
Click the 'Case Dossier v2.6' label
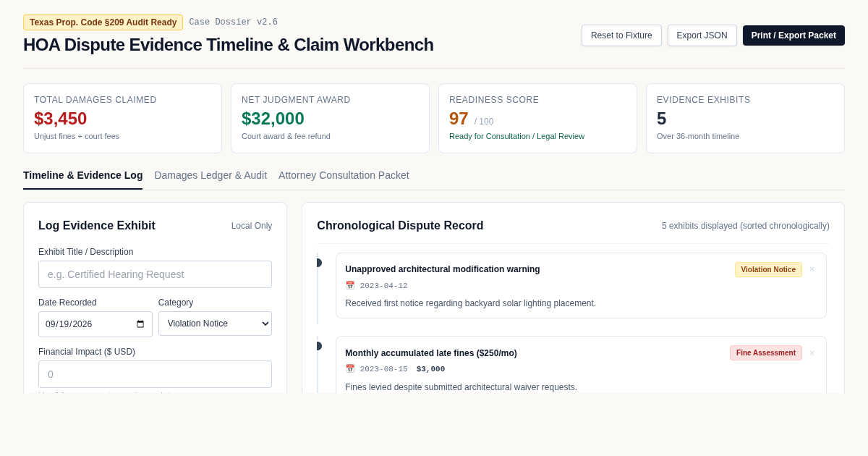pyautogui.click(x=233, y=22)
